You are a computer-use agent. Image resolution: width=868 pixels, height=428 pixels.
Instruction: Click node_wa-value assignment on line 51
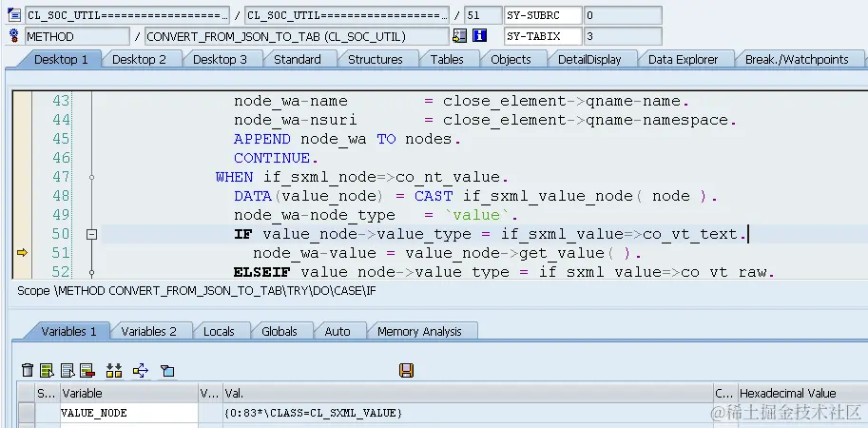tap(447, 253)
